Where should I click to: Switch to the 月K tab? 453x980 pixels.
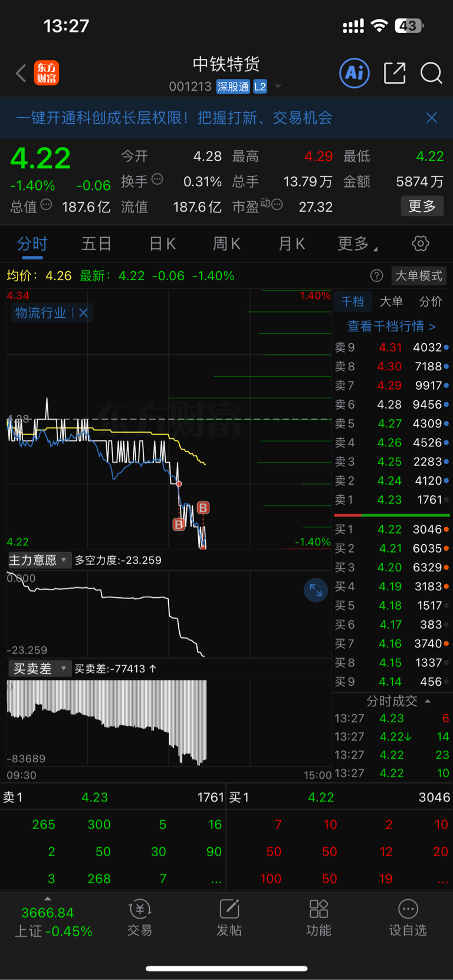click(x=291, y=244)
